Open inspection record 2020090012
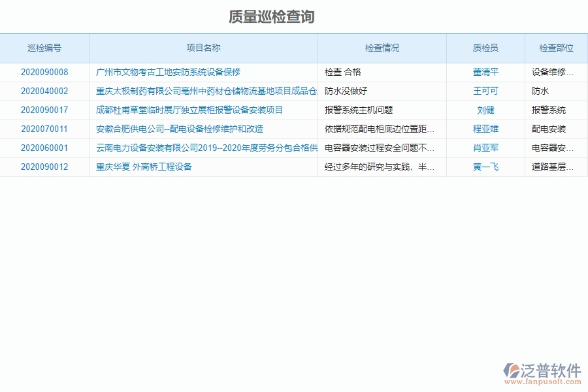588x392 pixels. tap(44, 167)
